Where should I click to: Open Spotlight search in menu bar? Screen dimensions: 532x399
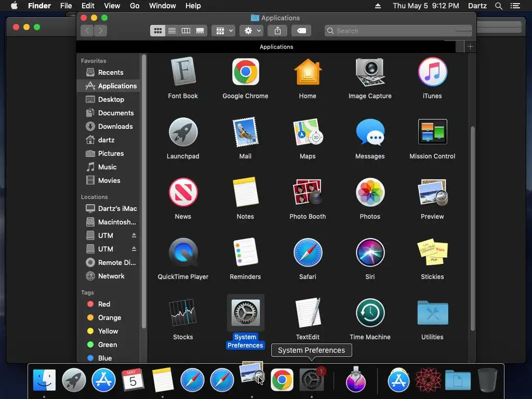(x=498, y=6)
